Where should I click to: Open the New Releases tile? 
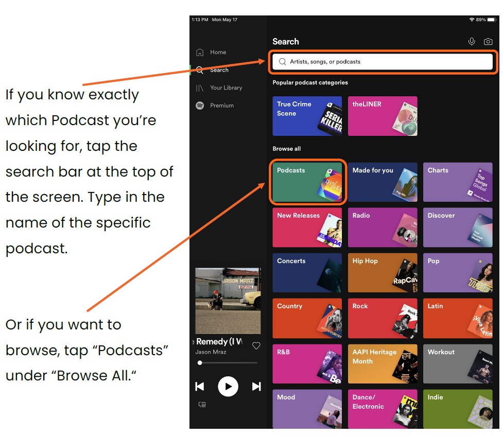(x=307, y=228)
